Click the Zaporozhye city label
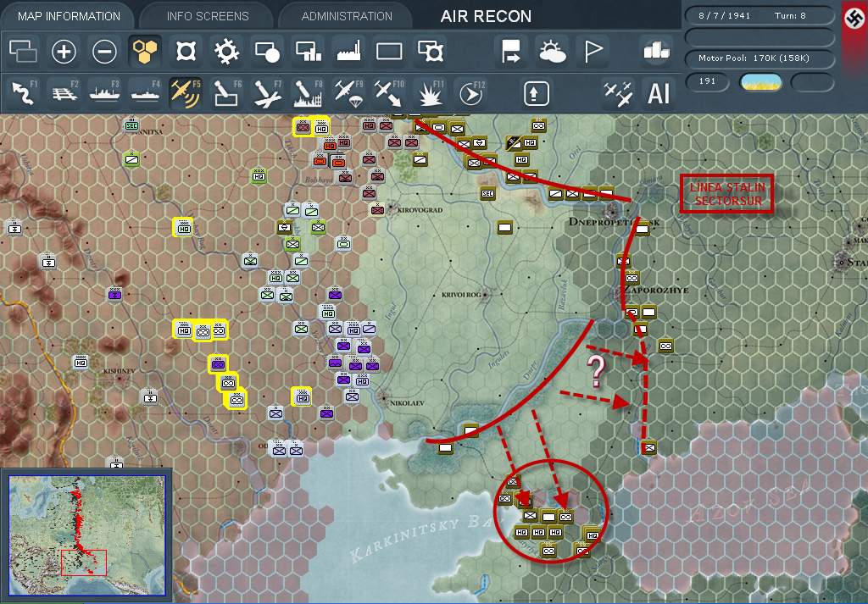 (657, 290)
